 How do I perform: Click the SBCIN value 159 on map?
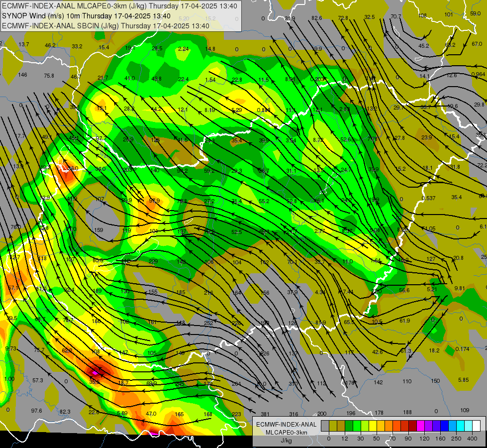98,230
